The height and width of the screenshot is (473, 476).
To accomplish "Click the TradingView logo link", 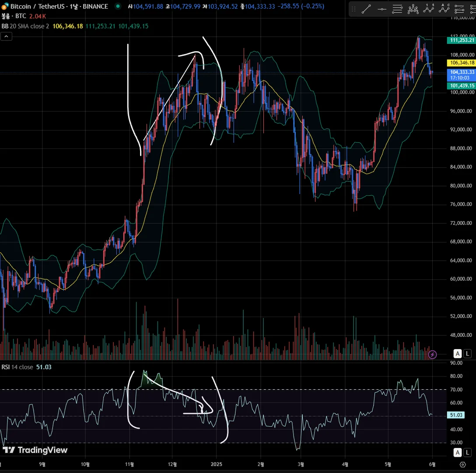I will coord(35,450).
